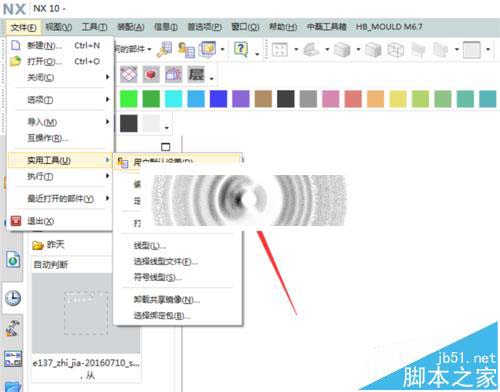
Task: Pick the bright green color swatch
Action: click(x=129, y=99)
